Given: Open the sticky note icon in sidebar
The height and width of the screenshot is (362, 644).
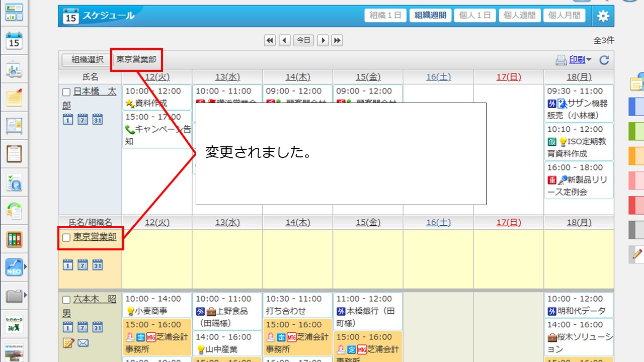Looking at the screenshot, I should pos(14,97).
